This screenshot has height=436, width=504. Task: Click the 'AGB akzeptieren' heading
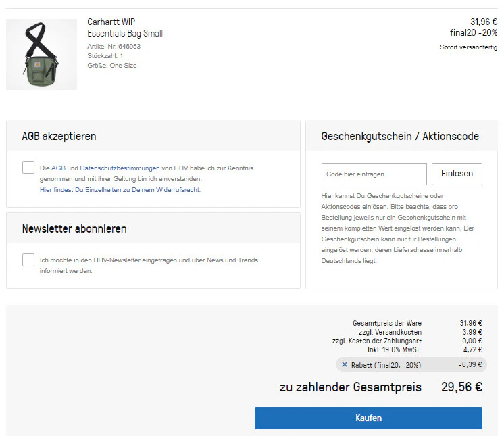(59, 137)
